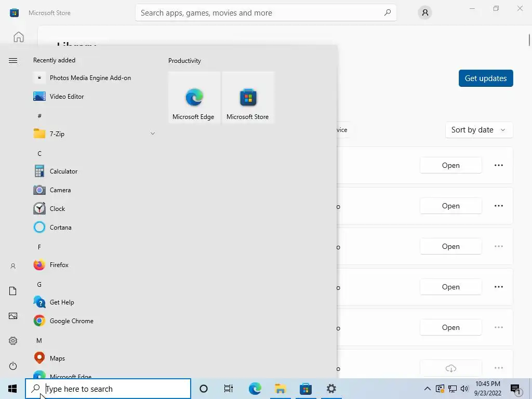532x399 pixels.
Task: Open more options beside fourth Open button
Action: (499, 287)
